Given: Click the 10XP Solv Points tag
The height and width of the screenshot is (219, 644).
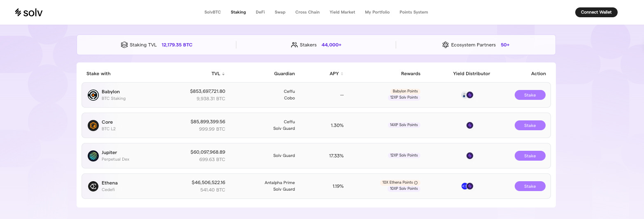Looking at the screenshot, I should [x=404, y=189].
